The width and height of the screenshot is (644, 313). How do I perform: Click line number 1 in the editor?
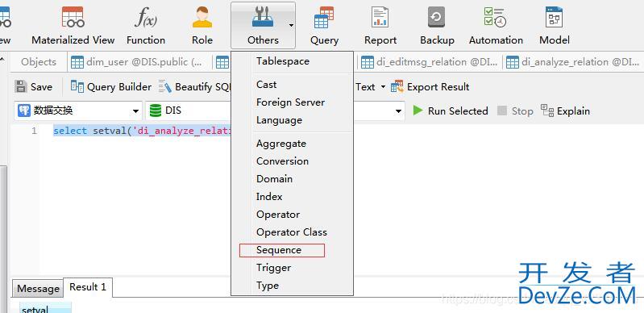click(34, 131)
